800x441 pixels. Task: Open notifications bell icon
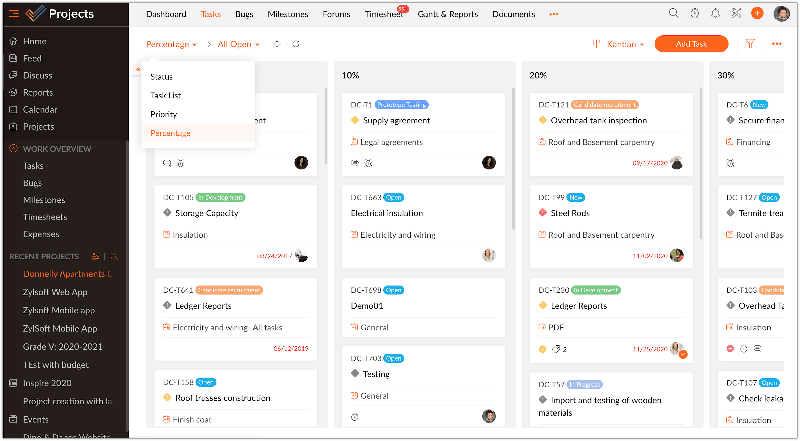715,14
